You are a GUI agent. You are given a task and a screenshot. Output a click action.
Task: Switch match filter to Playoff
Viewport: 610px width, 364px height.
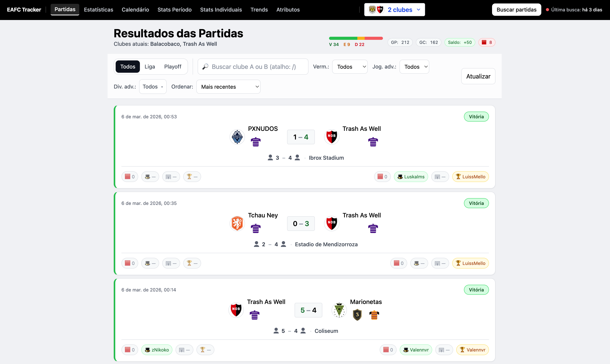coord(173,67)
